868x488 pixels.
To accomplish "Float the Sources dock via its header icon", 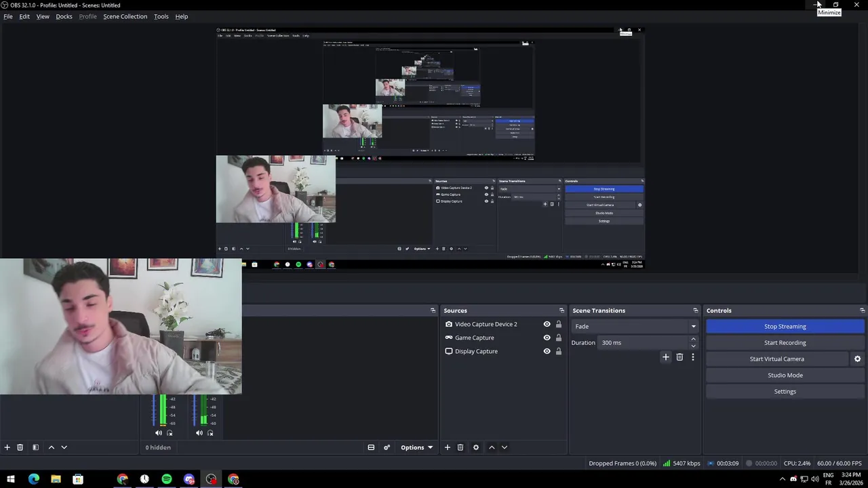I will pyautogui.click(x=561, y=310).
